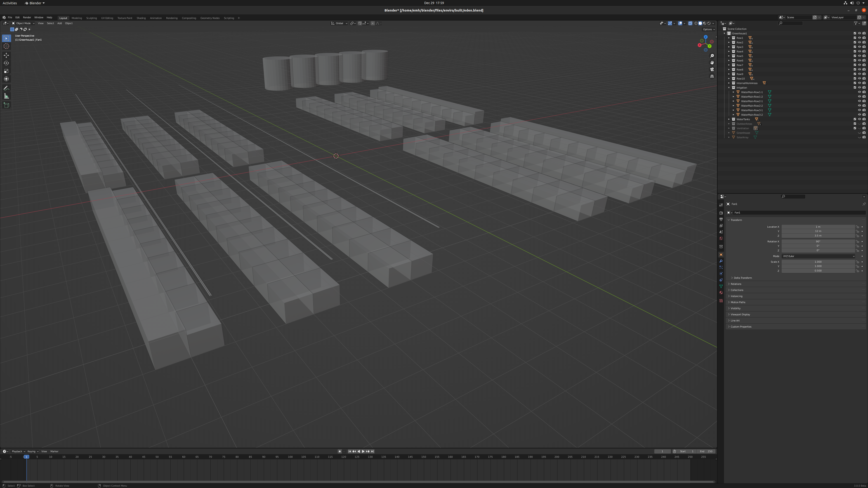Switch to the Modeling workspace tab
Image resolution: width=868 pixels, height=488 pixels.
point(76,18)
